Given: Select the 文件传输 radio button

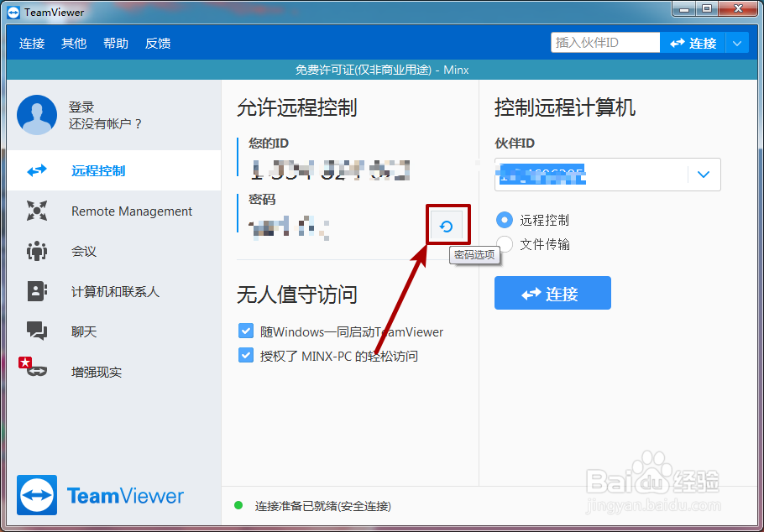Looking at the screenshot, I should pyautogui.click(x=505, y=243).
